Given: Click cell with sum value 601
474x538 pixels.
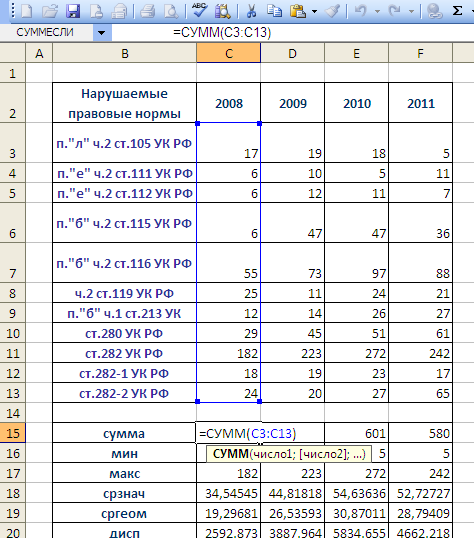Looking at the screenshot, I should click(x=357, y=433).
